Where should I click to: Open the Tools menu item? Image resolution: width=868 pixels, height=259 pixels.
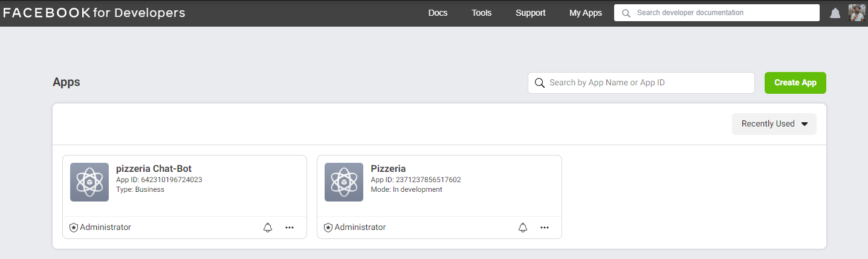(x=482, y=13)
